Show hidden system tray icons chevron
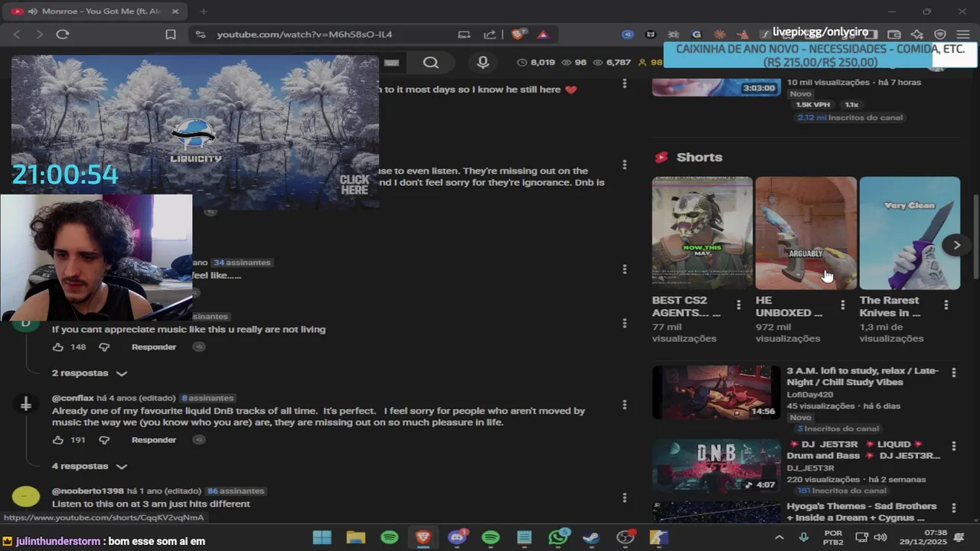 (779, 537)
